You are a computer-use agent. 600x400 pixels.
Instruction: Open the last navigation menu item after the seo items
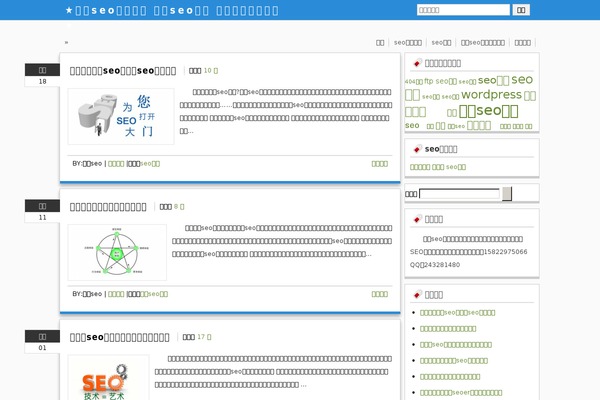point(523,42)
